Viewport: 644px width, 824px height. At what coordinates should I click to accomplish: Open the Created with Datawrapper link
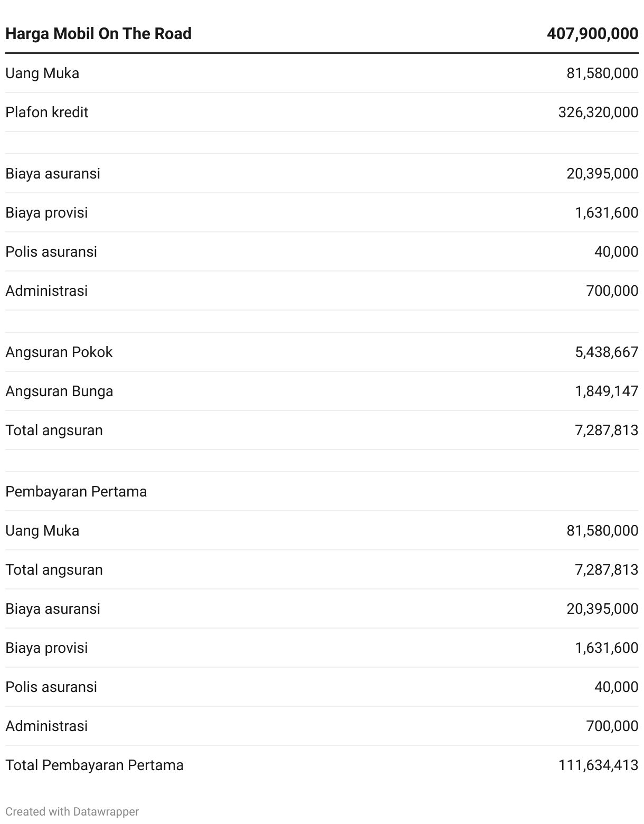pos(72,811)
